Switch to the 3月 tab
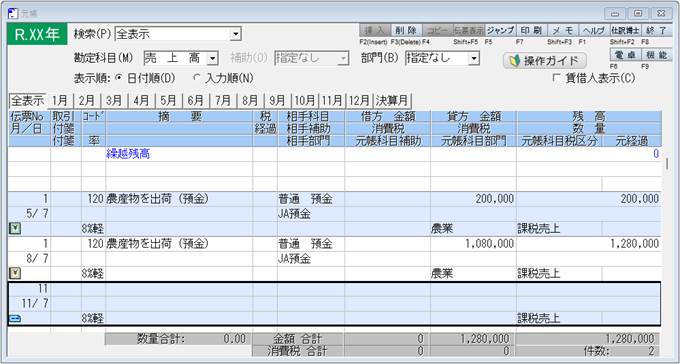This screenshot has width=680, height=364. tap(114, 101)
